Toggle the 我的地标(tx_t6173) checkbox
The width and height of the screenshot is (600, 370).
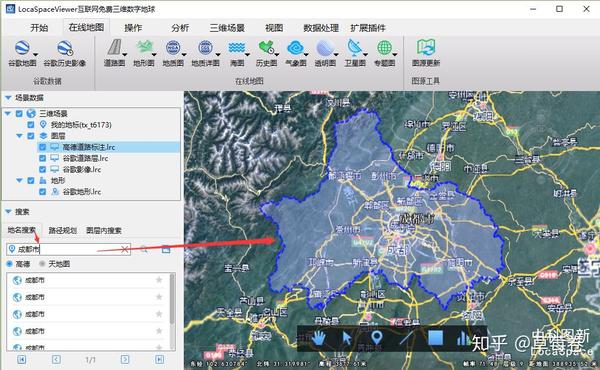coord(31,125)
